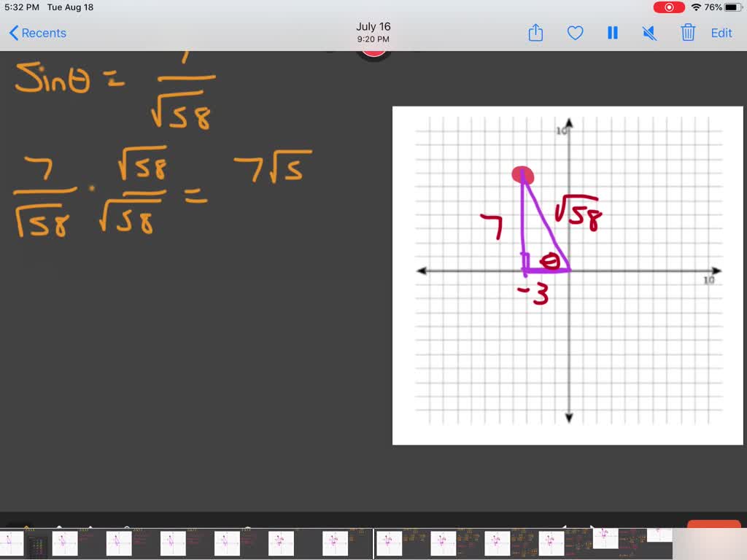Open Edit mode for this video

(x=721, y=33)
